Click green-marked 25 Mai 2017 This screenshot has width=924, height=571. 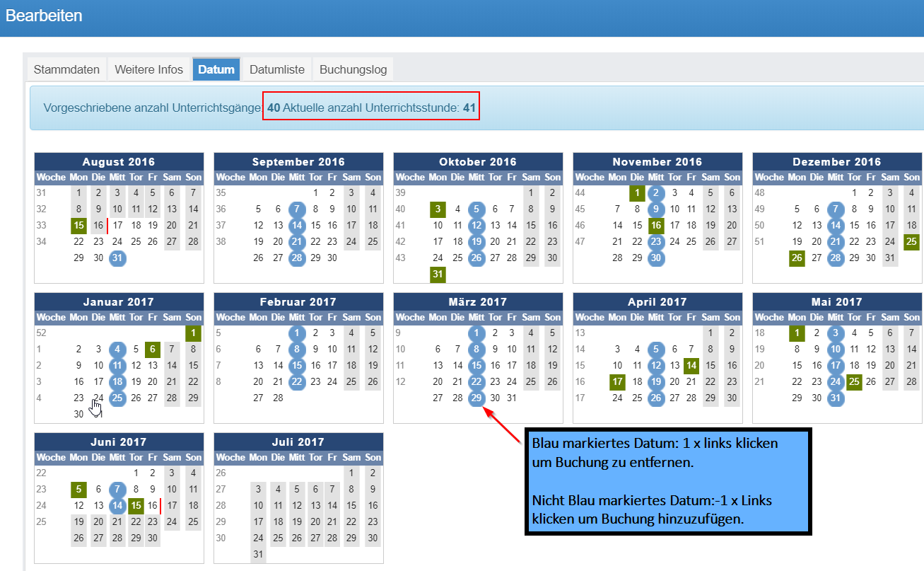854,382
